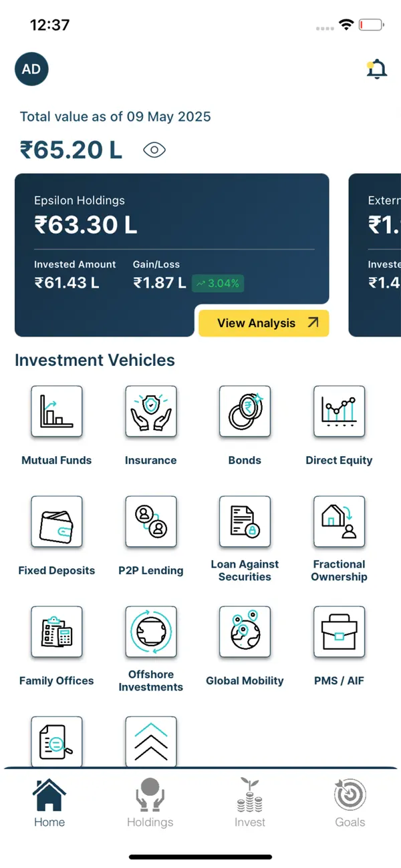
Task: Select the P2P Lending icon
Action: click(x=151, y=521)
